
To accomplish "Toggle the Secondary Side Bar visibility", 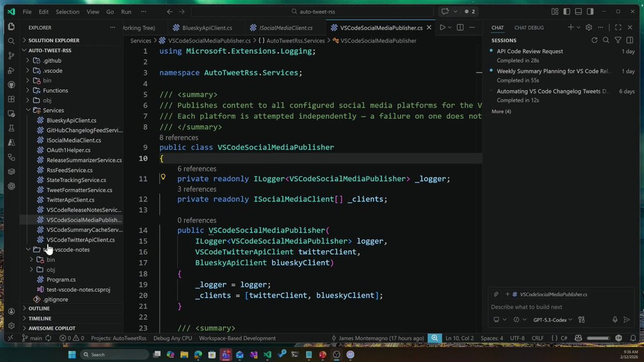I will [589, 11].
